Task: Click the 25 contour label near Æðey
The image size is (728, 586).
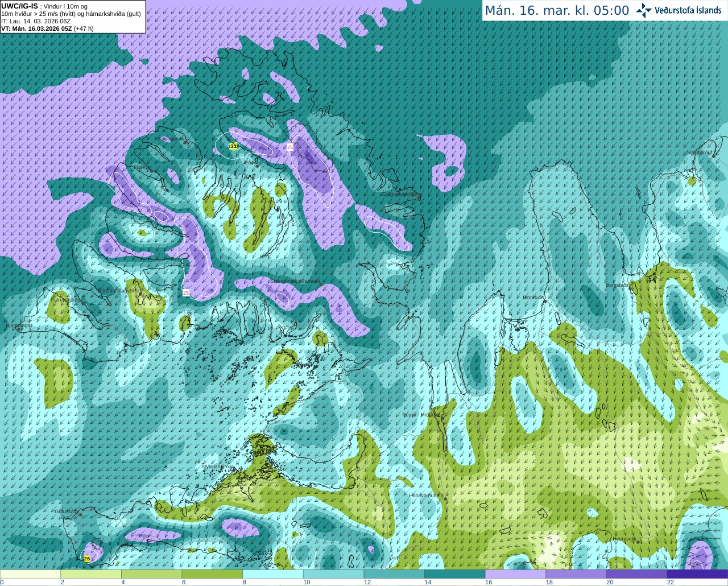Action: (290, 147)
